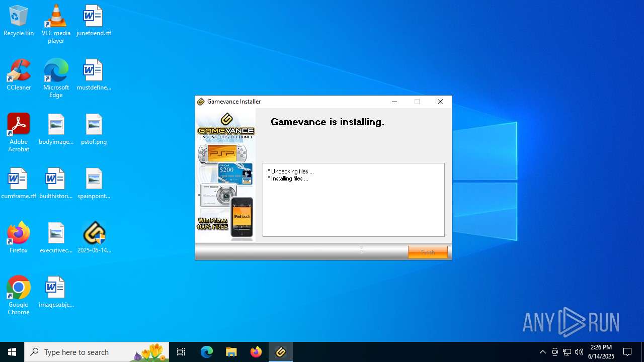Screen dimensions: 644x362
Task: Open Firefox from taskbar
Action: [x=256, y=352]
